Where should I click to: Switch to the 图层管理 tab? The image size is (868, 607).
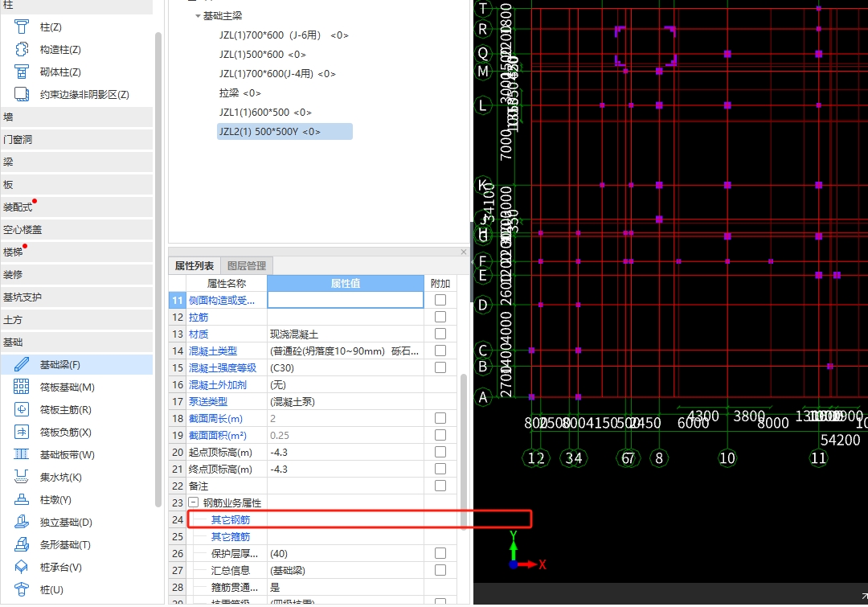[x=247, y=266]
